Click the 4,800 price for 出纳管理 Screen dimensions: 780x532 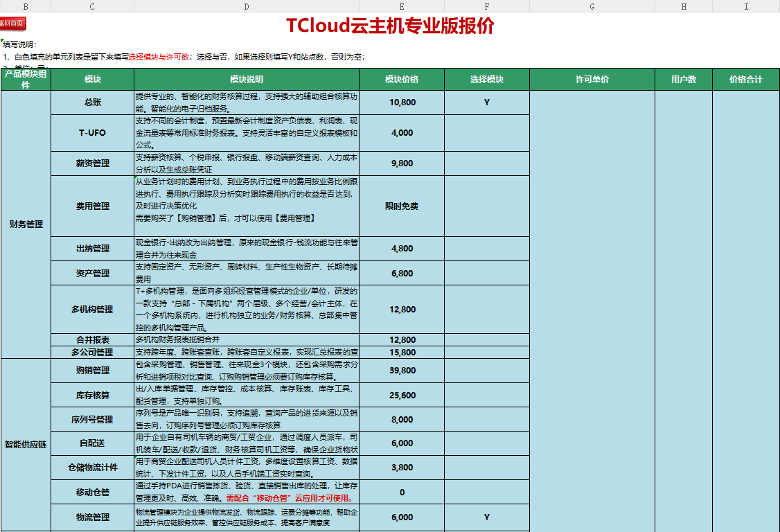[x=402, y=248]
